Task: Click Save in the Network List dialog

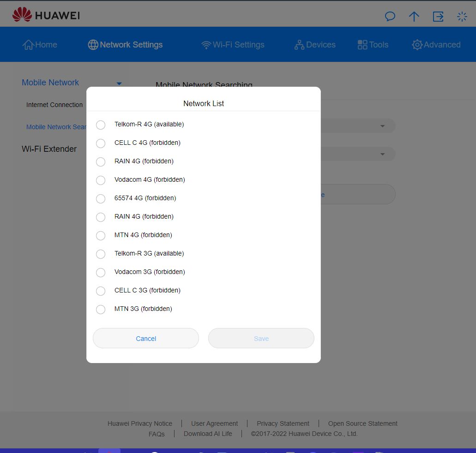Action: pyautogui.click(x=261, y=338)
